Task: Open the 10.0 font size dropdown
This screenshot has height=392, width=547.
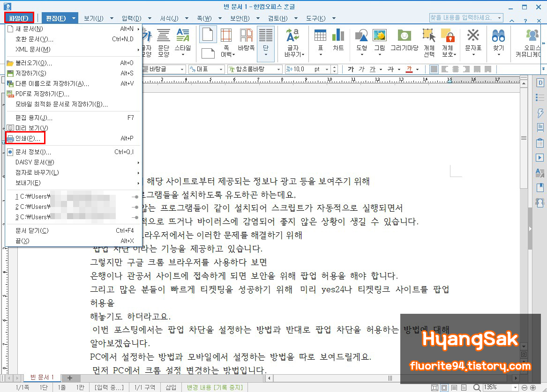Action: [x=327, y=69]
